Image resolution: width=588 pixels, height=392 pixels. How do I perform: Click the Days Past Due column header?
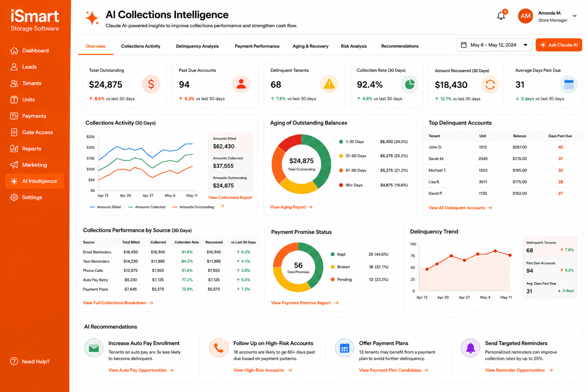560,136
